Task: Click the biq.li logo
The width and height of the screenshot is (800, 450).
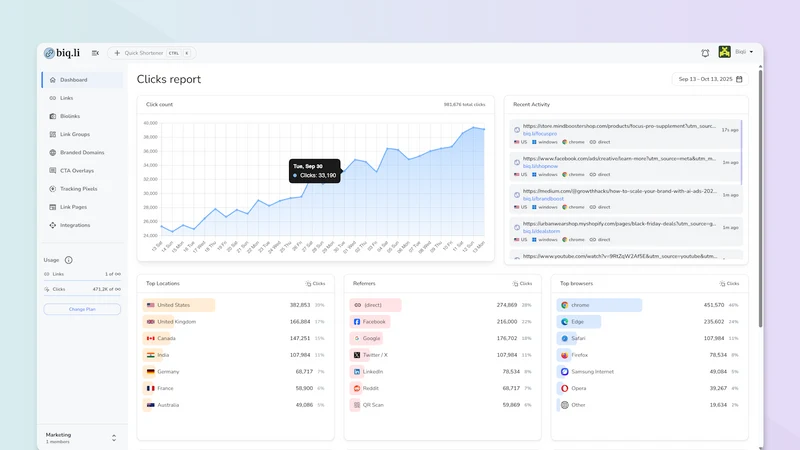Action: coord(62,53)
